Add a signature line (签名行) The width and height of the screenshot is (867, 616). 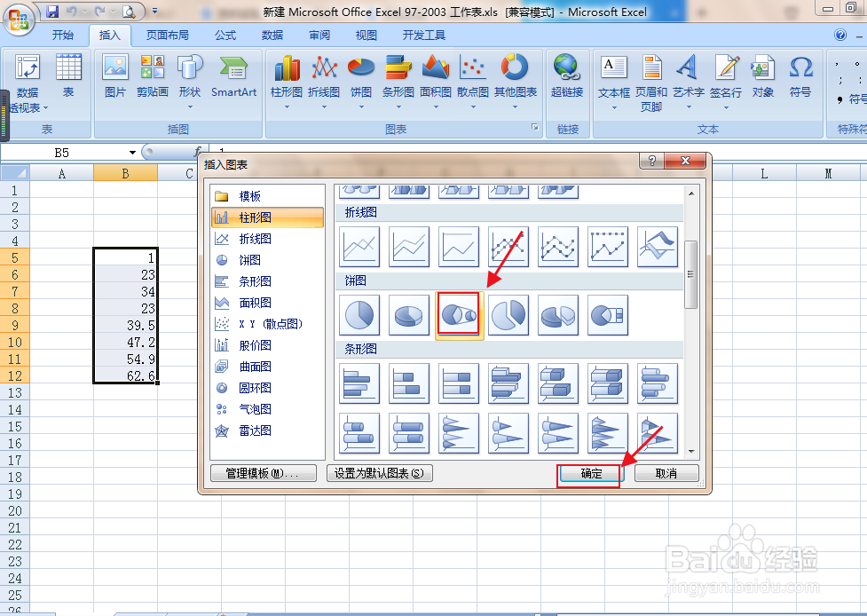(x=726, y=82)
